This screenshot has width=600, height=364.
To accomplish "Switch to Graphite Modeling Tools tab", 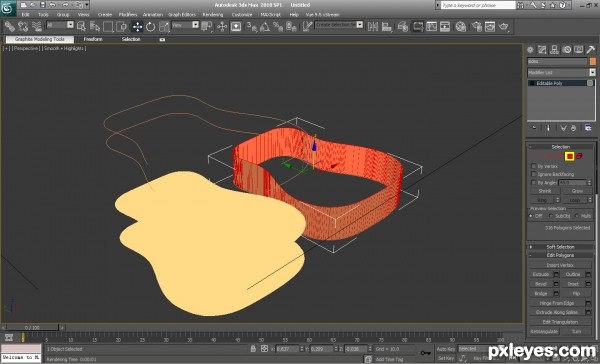I will click(40, 39).
